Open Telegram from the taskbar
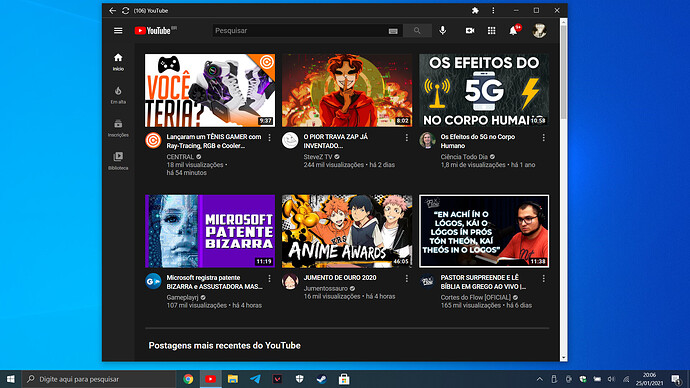The width and height of the screenshot is (690, 388). pos(255,379)
